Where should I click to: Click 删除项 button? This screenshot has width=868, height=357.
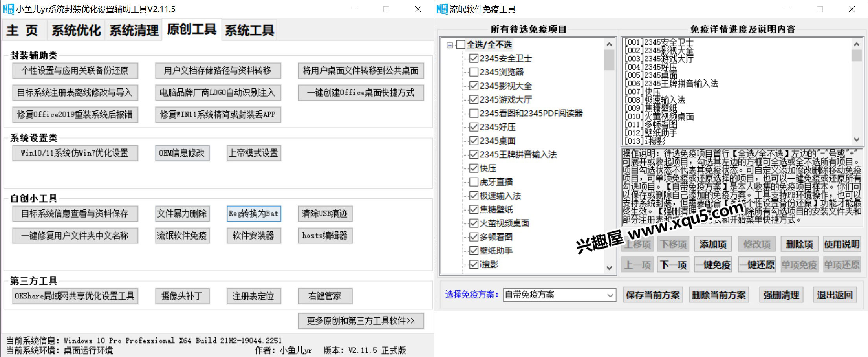800,244
